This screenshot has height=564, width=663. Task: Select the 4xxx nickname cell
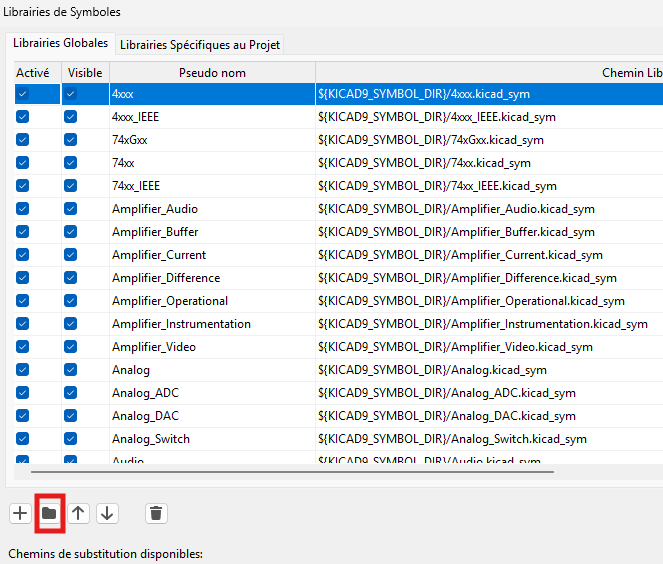[212, 94]
